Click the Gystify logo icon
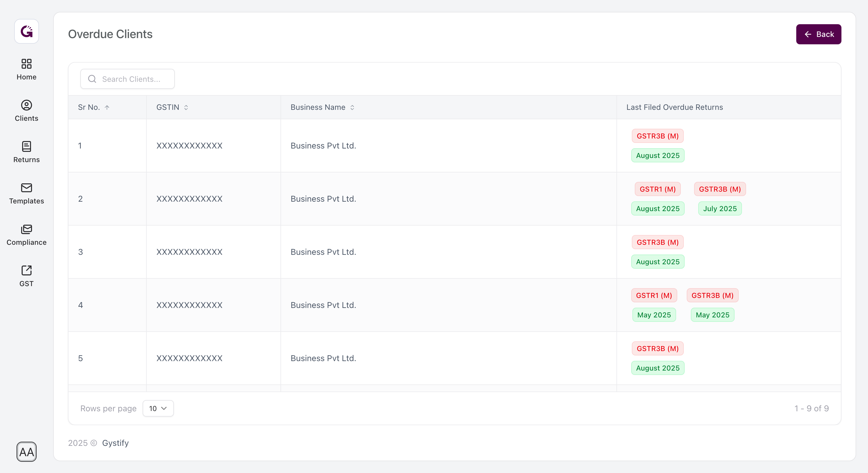This screenshot has width=868, height=473. 26,31
